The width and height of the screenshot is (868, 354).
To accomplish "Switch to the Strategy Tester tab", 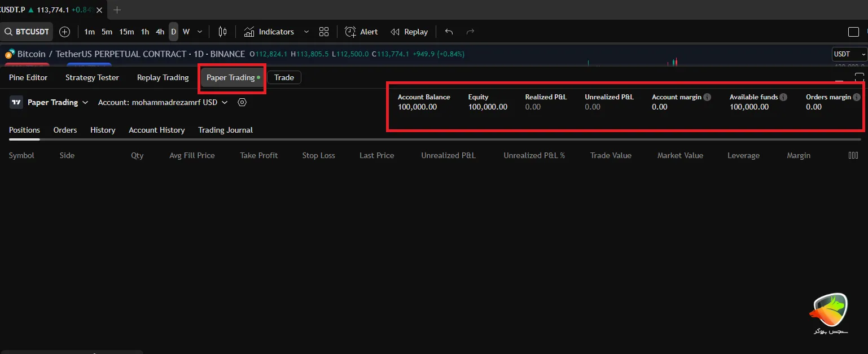I will pyautogui.click(x=92, y=77).
